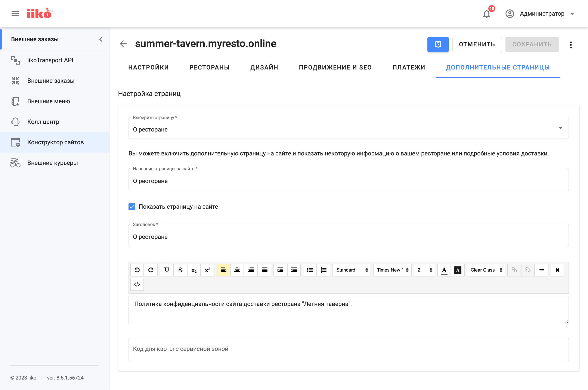Toggle Показать страницу на сайте checkbox
The height and width of the screenshot is (390, 588).
(x=132, y=207)
